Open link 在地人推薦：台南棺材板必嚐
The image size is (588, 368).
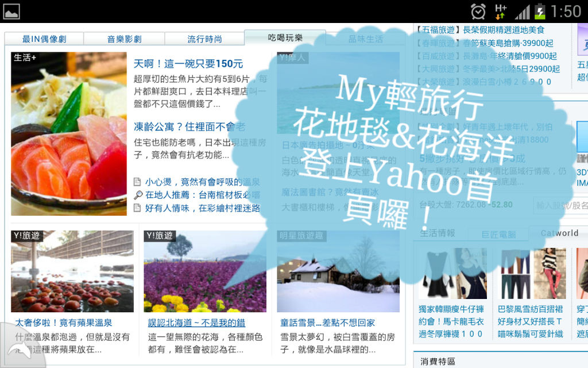click(203, 195)
